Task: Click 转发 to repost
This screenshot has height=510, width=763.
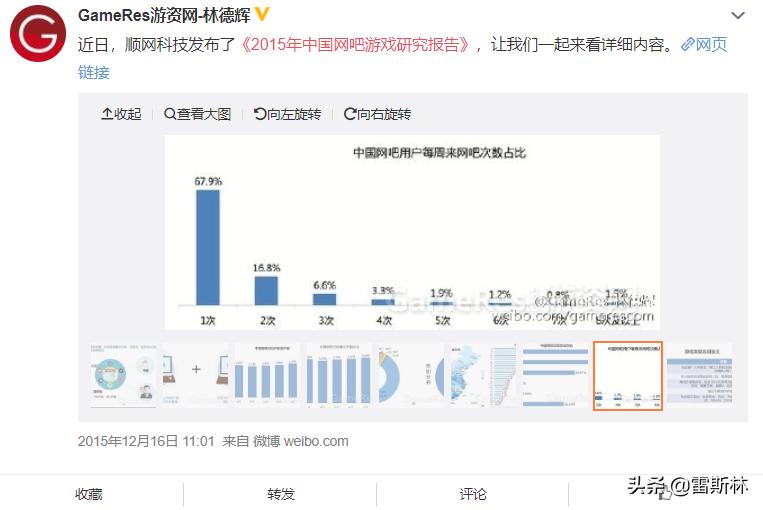Action: (281, 494)
